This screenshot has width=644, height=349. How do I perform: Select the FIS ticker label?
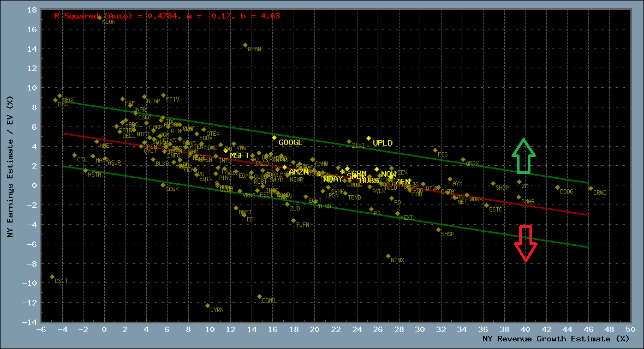tap(443, 155)
